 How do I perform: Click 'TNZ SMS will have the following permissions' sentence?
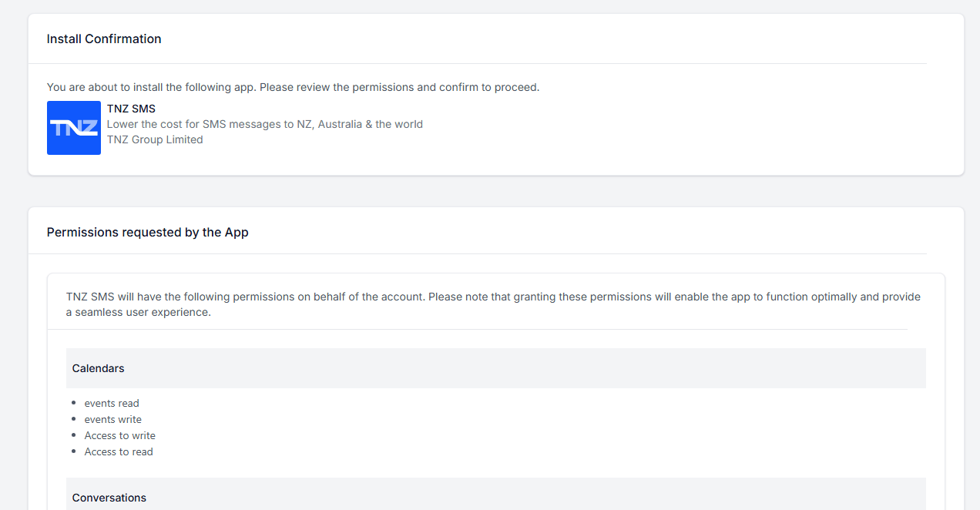point(245,297)
